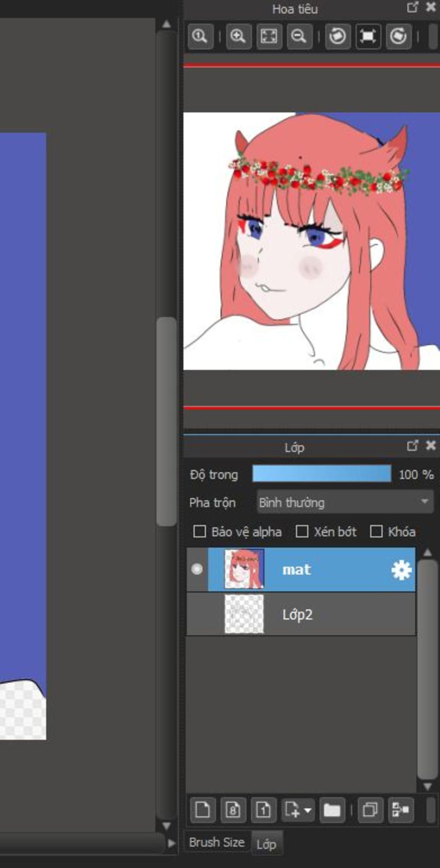440x868 pixels.
Task: Click the canvas vertical scrollbar up arrow
Action: [167, 24]
